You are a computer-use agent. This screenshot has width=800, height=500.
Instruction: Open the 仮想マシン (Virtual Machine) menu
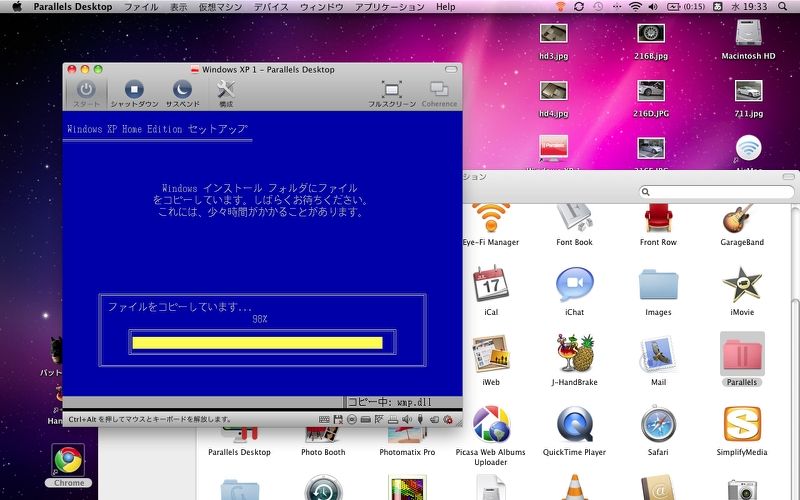pos(220,7)
